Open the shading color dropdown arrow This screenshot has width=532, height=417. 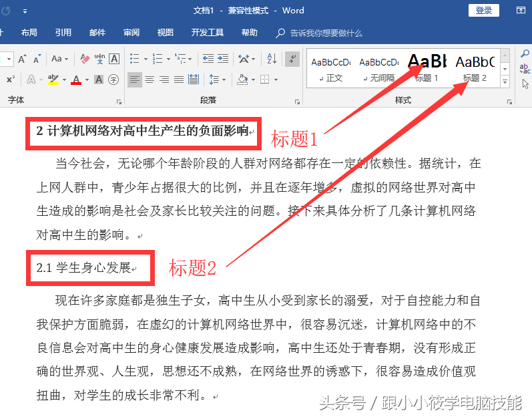[253, 80]
